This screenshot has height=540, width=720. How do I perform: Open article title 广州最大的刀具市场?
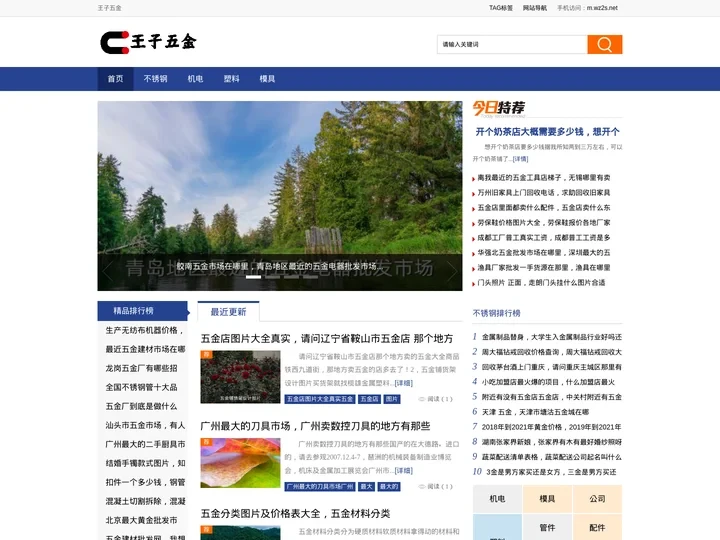pyautogui.click(x=315, y=426)
